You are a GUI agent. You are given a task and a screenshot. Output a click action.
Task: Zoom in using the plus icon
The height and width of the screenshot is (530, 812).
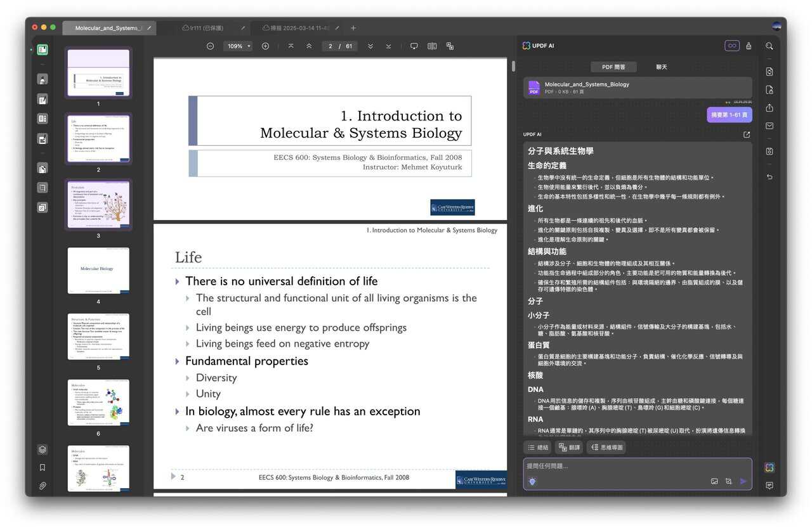(266, 46)
